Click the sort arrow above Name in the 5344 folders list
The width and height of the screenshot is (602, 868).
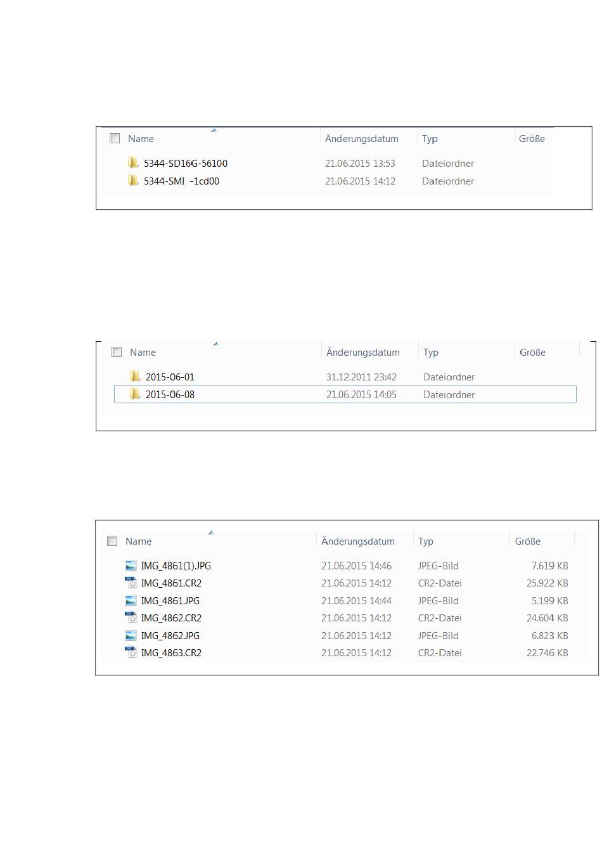click(x=214, y=130)
